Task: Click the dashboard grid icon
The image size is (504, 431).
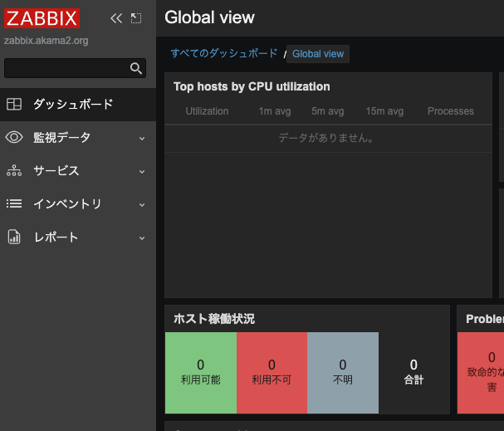Action: click(x=14, y=104)
